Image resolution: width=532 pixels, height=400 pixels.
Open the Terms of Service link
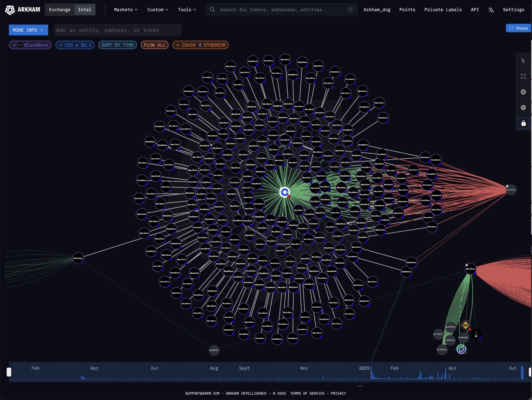(307, 393)
